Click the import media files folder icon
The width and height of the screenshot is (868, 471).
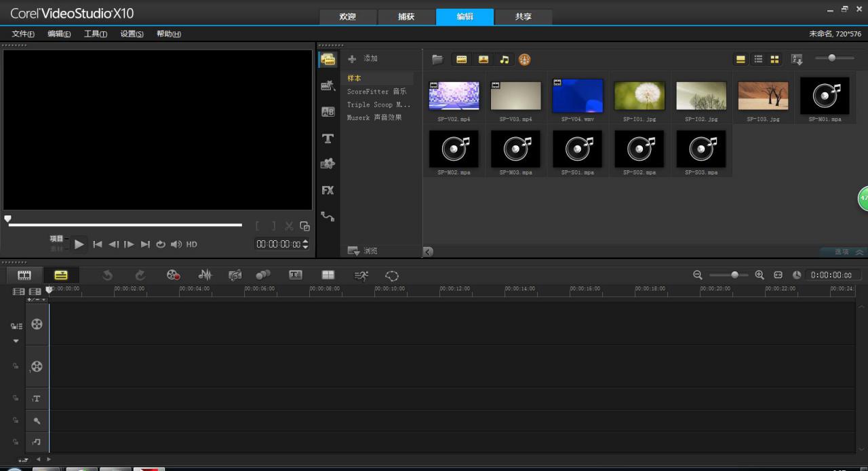(x=437, y=60)
